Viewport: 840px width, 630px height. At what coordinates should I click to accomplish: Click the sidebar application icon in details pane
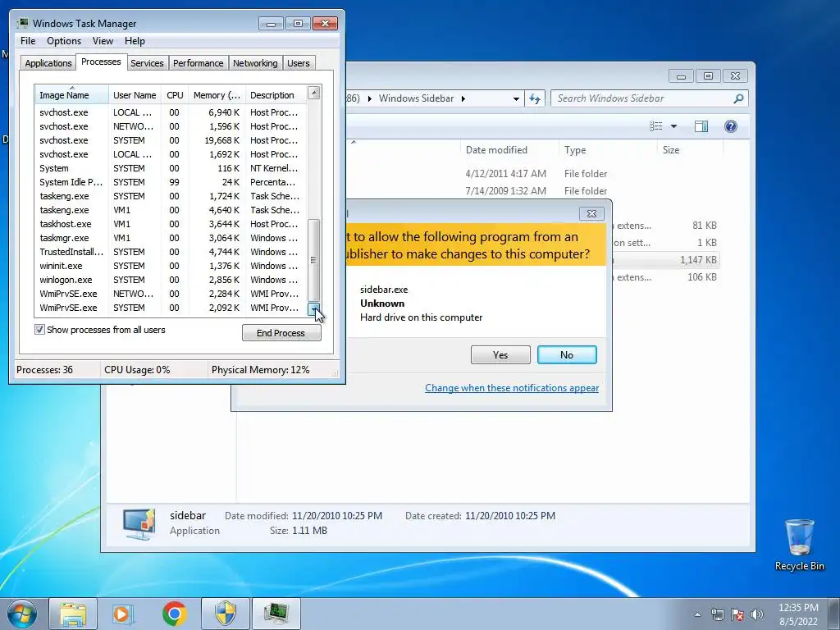tap(139, 523)
